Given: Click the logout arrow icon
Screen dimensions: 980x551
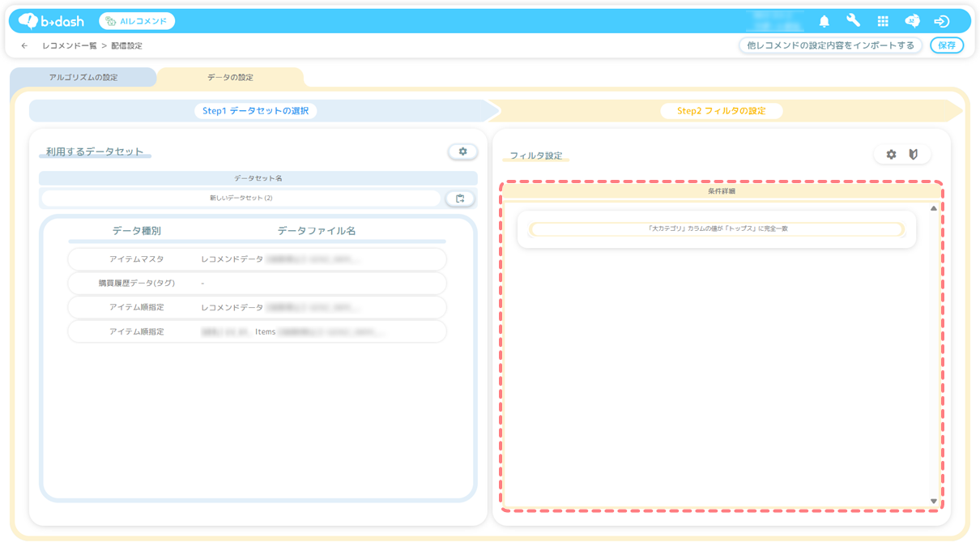Looking at the screenshot, I should point(941,22).
